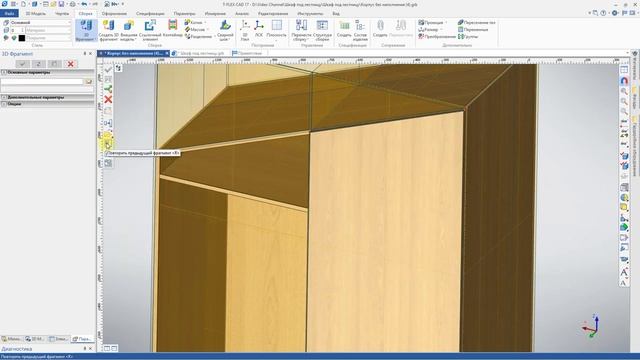
Task: Click the Ссылочный элемент tool
Action: click(x=150, y=31)
